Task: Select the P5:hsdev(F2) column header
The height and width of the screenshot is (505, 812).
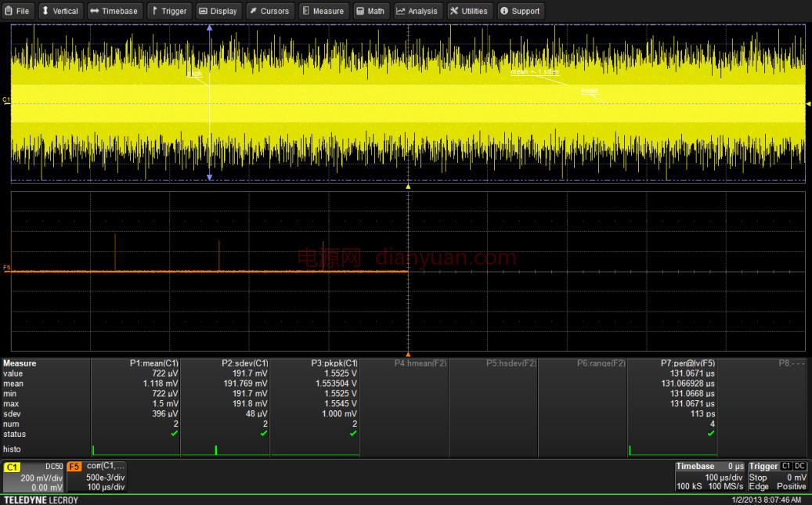Action: pyautogui.click(x=511, y=363)
